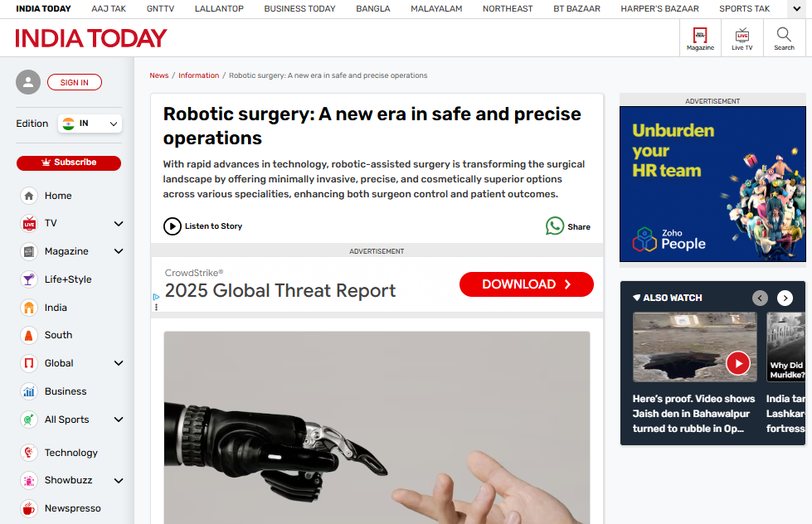Click the Search magnifier icon
The height and width of the screenshot is (524, 812).
(784, 35)
